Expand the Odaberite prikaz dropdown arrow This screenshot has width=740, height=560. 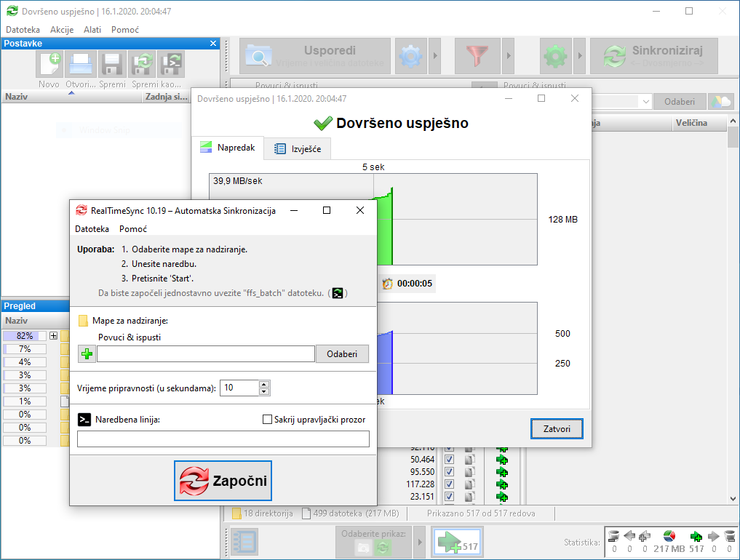pos(420,542)
